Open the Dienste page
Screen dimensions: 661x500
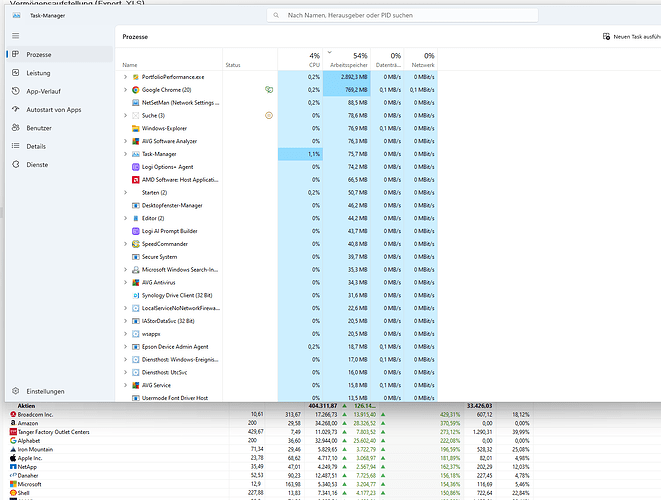pyautogui.click(x=60, y=164)
